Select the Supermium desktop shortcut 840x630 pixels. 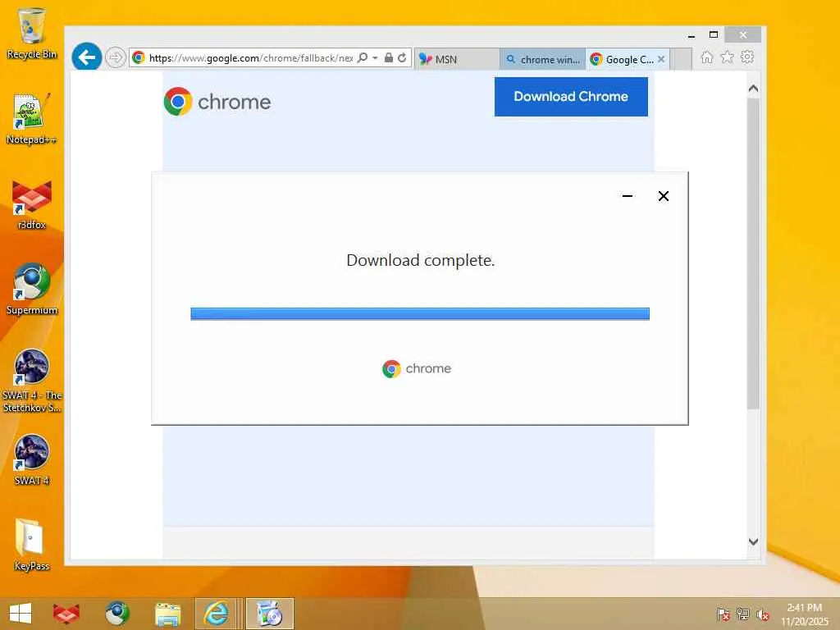click(x=32, y=290)
